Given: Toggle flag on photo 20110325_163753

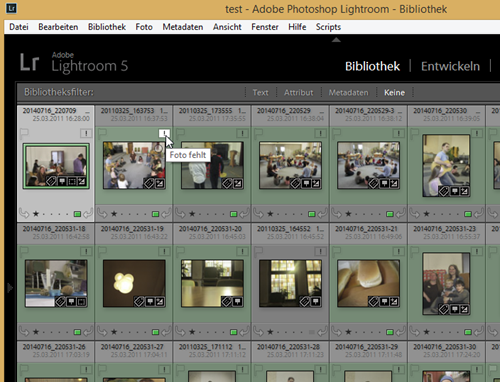Looking at the screenshot, I should pos(102,133).
